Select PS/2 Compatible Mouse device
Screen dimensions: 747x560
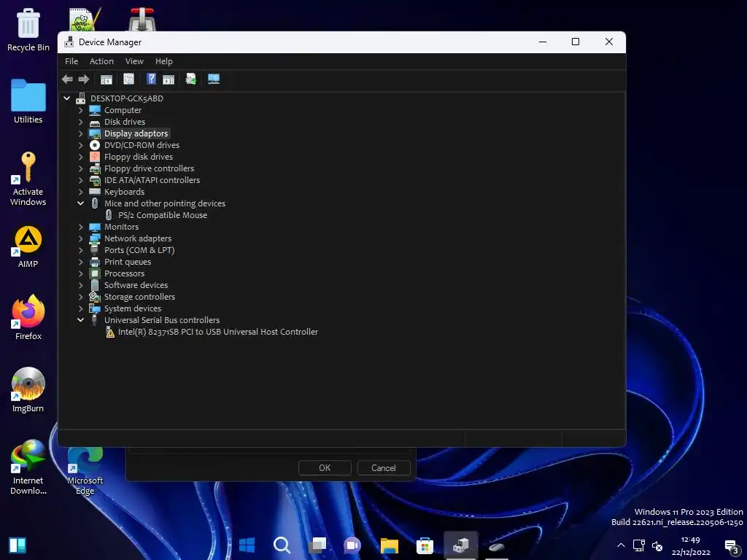163,215
